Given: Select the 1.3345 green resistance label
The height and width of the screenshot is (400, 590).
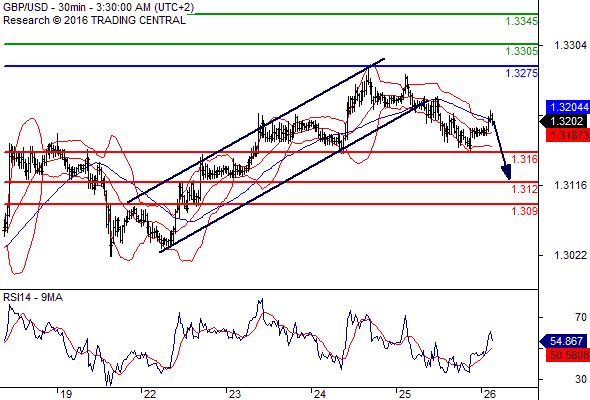Looking at the screenshot, I should pyautogui.click(x=521, y=21).
